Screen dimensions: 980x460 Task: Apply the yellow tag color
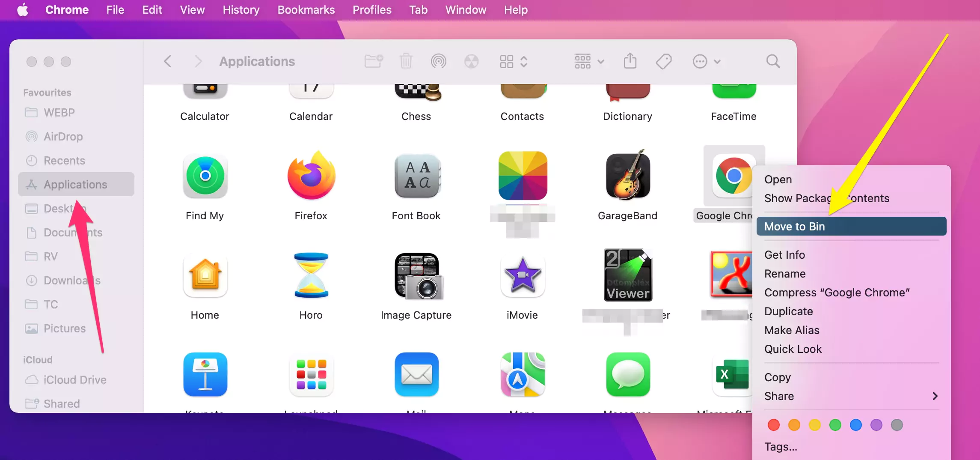(x=814, y=424)
